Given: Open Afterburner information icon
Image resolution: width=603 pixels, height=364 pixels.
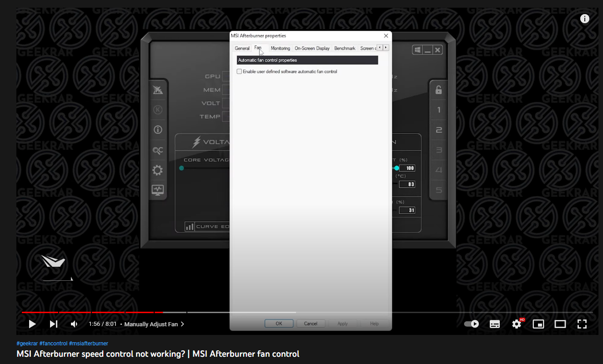Looking at the screenshot, I should click(158, 130).
